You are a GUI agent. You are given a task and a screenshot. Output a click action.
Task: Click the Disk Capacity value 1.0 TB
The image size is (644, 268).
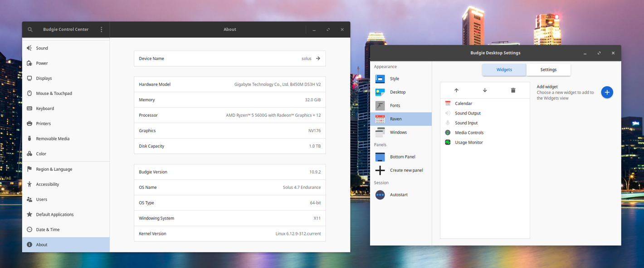[x=315, y=146]
